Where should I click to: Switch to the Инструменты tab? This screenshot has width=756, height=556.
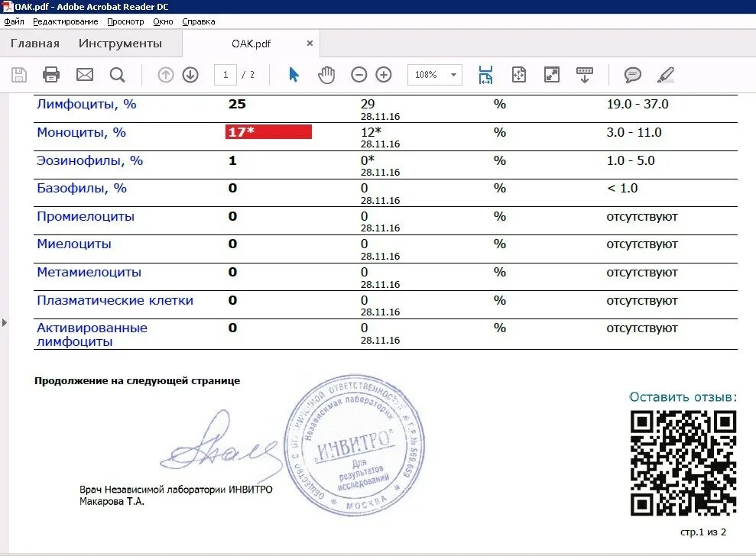(120, 44)
